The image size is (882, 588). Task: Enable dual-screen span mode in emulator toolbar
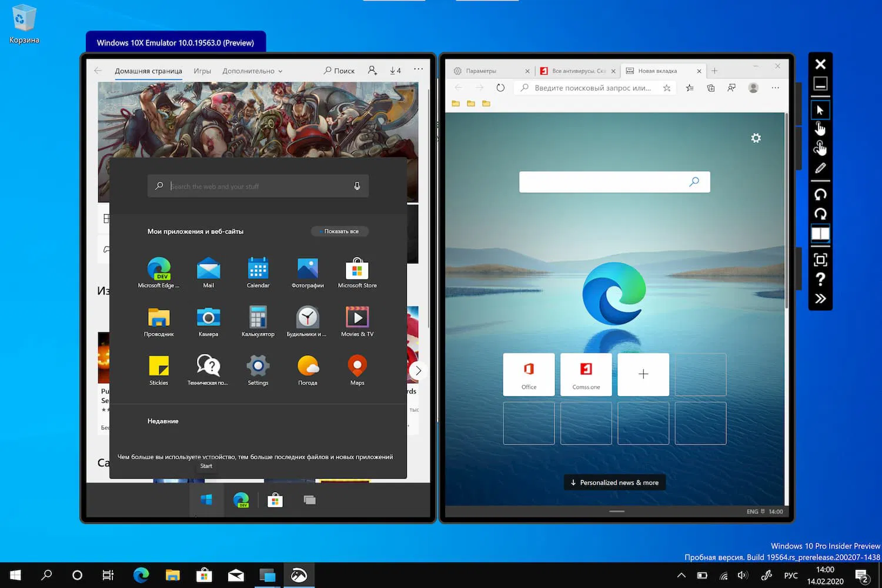[x=820, y=234]
